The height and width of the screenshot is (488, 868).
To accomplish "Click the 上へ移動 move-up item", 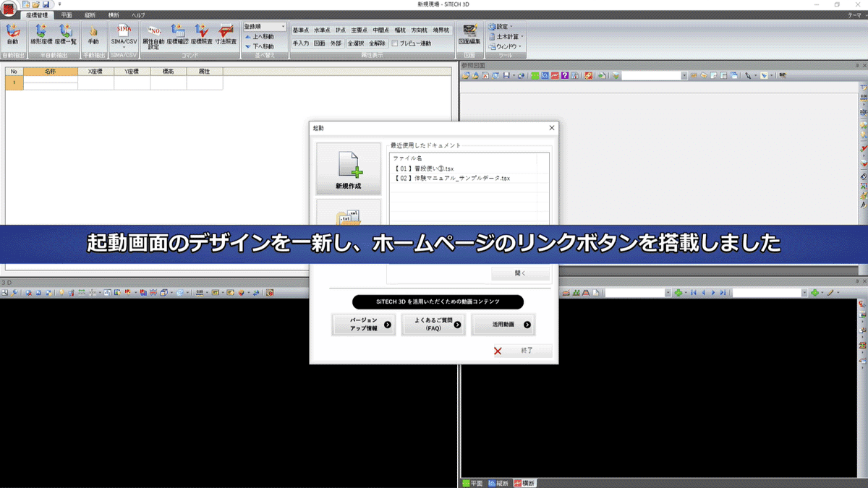I will tap(259, 36).
